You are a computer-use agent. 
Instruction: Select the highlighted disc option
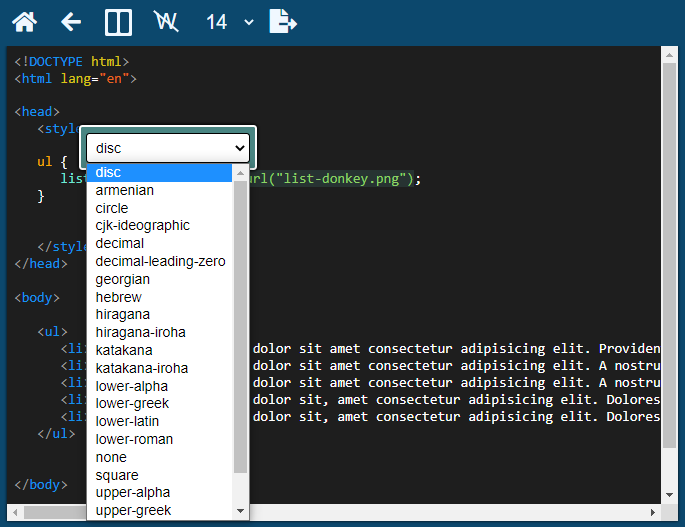tap(159, 173)
